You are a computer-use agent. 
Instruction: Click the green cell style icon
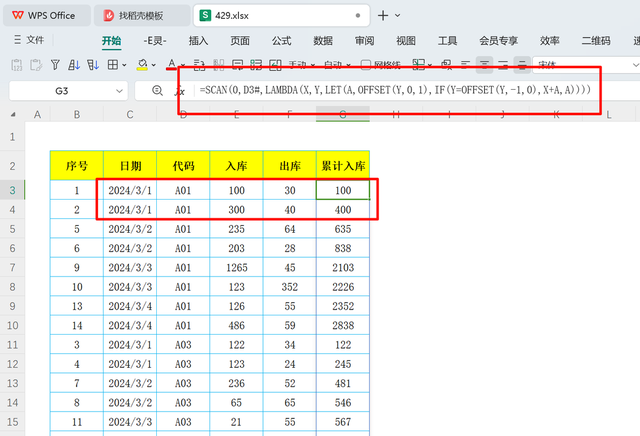coord(256,65)
